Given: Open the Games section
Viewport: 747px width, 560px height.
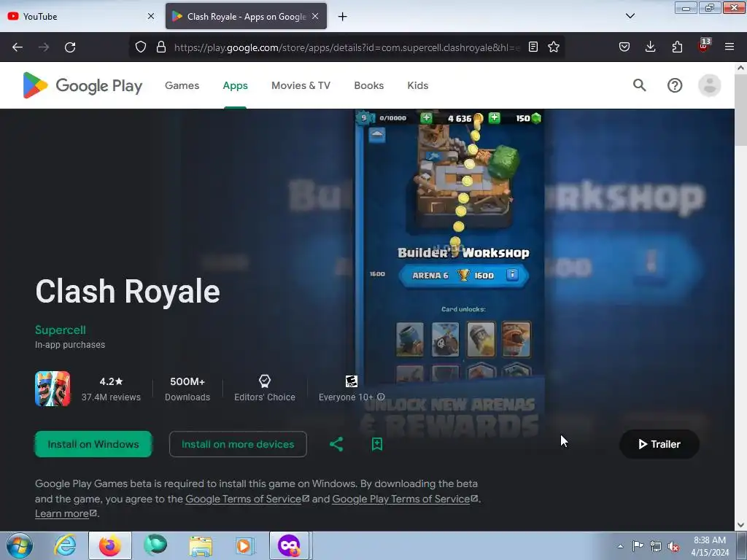Looking at the screenshot, I should click(x=182, y=86).
